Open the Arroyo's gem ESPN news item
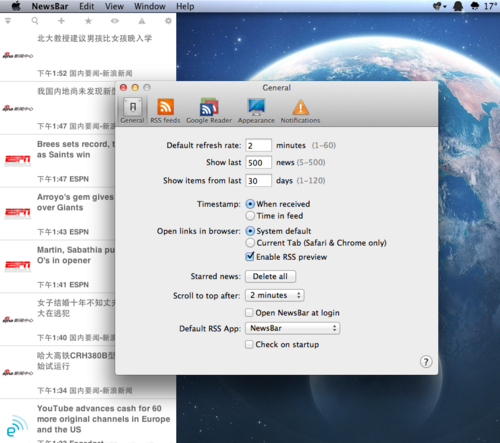The width and height of the screenshot is (500, 443). [x=57, y=214]
